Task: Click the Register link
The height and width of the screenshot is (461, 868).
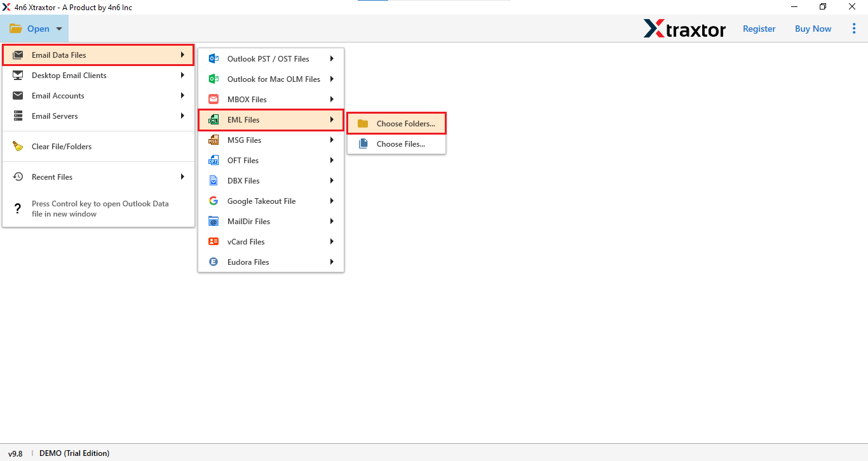Action: [759, 29]
